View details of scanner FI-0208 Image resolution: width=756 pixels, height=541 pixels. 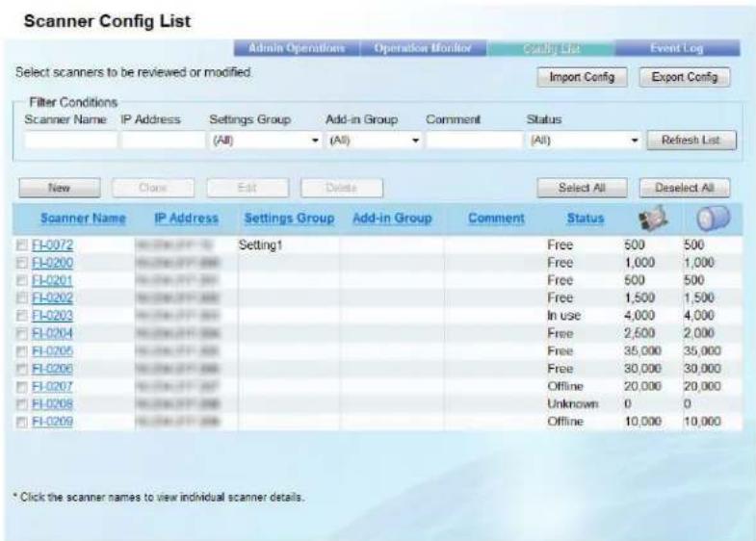pos(52,404)
